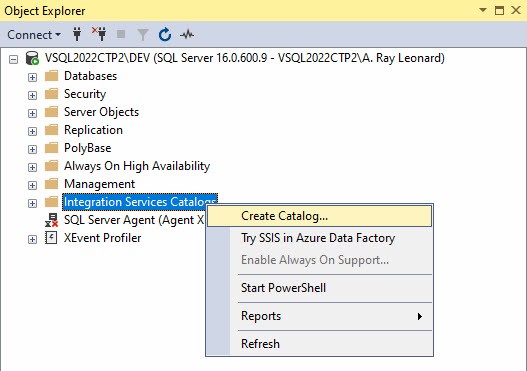Maximize the Object Explorer panel

pos(499,10)
